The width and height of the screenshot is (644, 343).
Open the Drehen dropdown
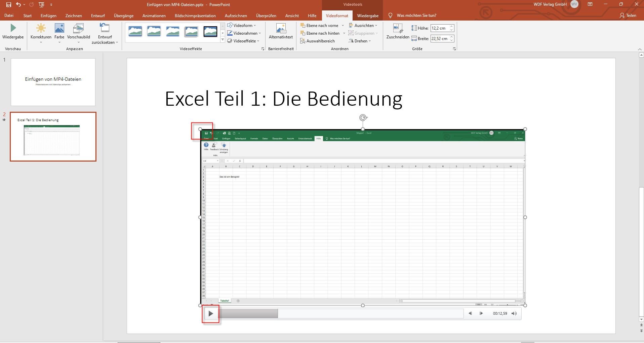(x=360, y=41)
